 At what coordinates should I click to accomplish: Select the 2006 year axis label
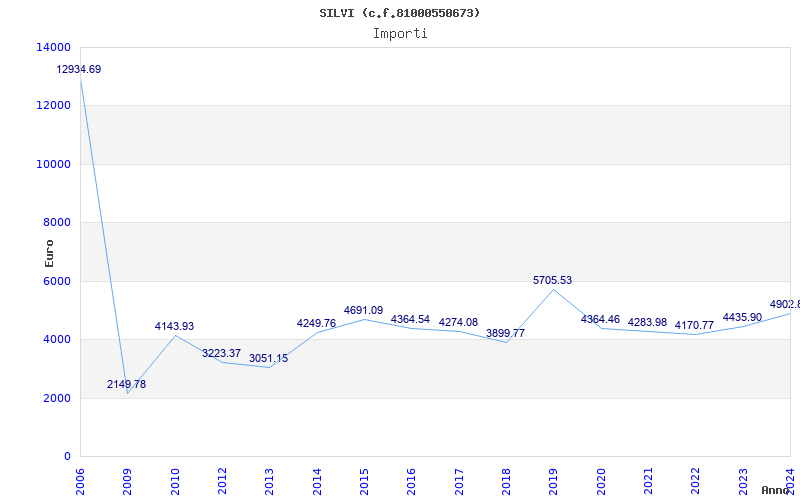(81, 479)
